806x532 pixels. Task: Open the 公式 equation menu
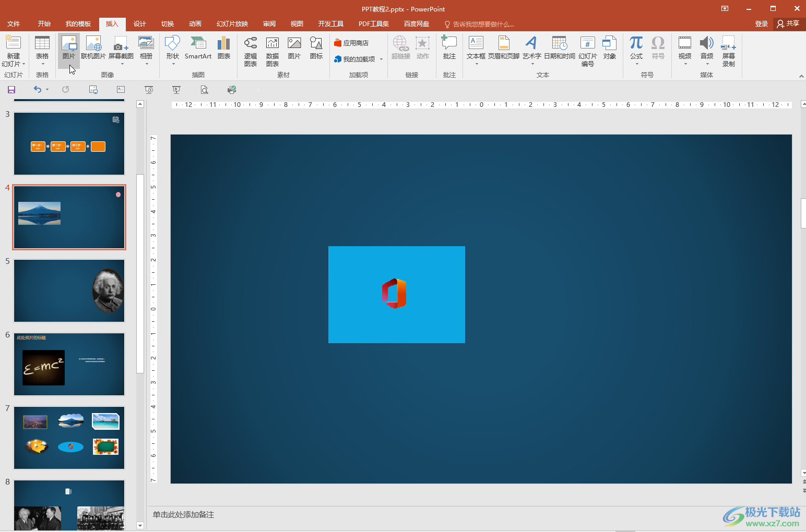coord(636,51)
